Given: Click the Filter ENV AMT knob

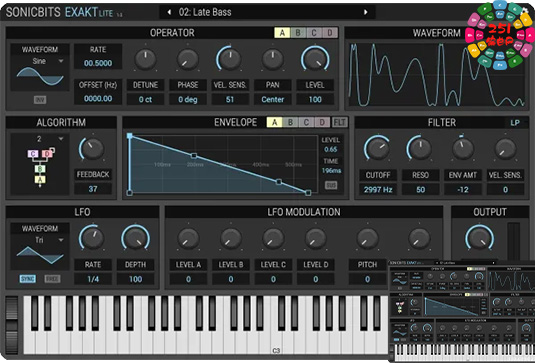Looking at the screenshot, I should click(463, 149).
